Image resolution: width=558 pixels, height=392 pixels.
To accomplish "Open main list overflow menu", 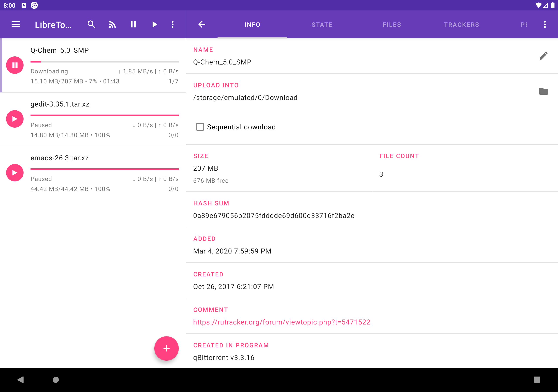I will coord(173,24).
